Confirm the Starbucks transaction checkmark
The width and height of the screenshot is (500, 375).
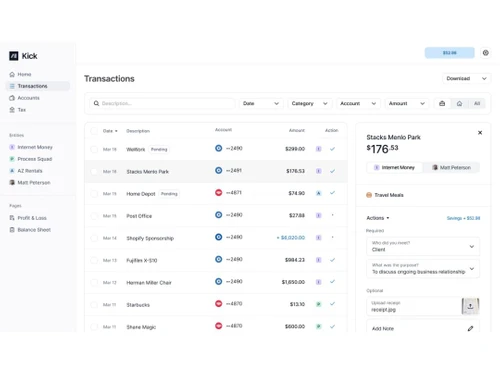[x=332, y=304]
